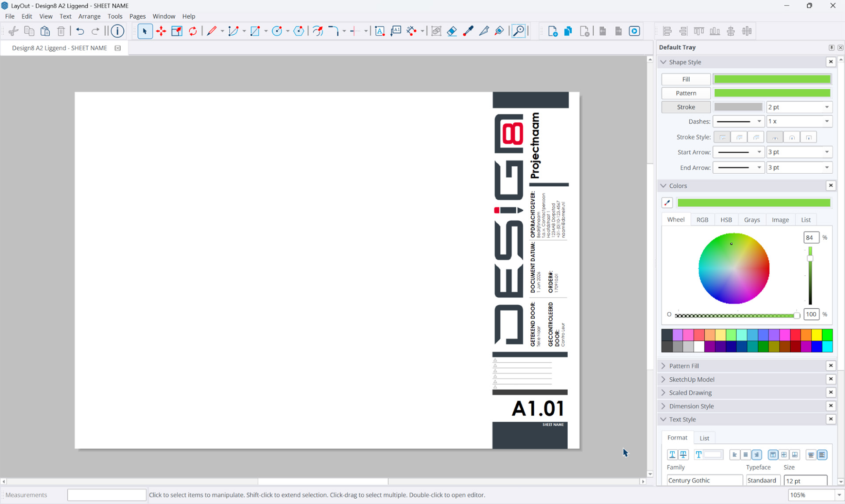This screenshot has width=845, height=504.
Task: Click the Measurements input box
Action: 107,495
